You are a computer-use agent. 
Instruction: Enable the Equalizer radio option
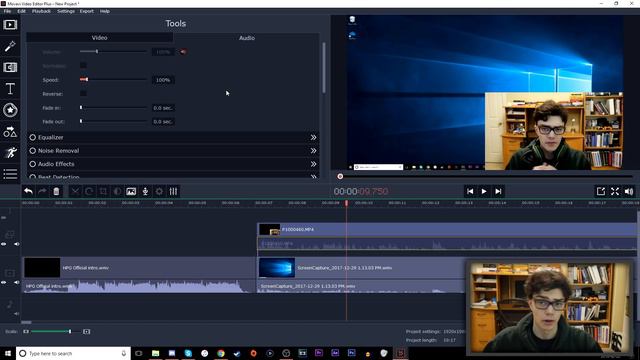(33, 138)
